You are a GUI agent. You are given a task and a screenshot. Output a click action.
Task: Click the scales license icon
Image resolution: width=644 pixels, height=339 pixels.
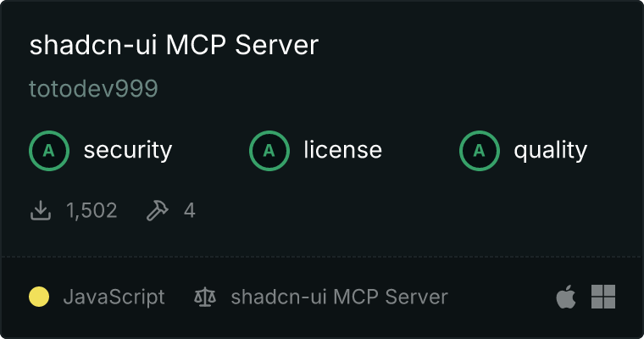(205, 297)
